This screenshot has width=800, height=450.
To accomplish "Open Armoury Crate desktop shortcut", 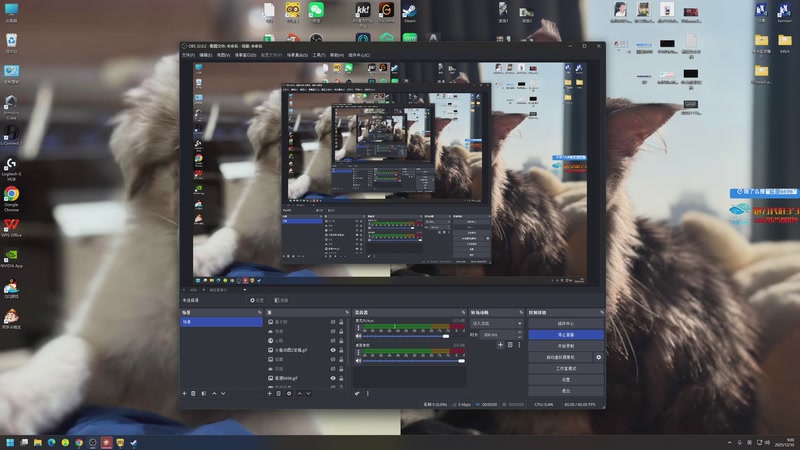I will point(11,107).
